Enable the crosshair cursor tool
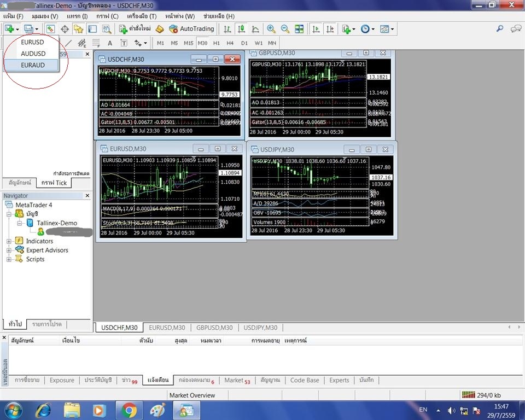The height and width of the screenshot is (420, 525). click(65, 28)
